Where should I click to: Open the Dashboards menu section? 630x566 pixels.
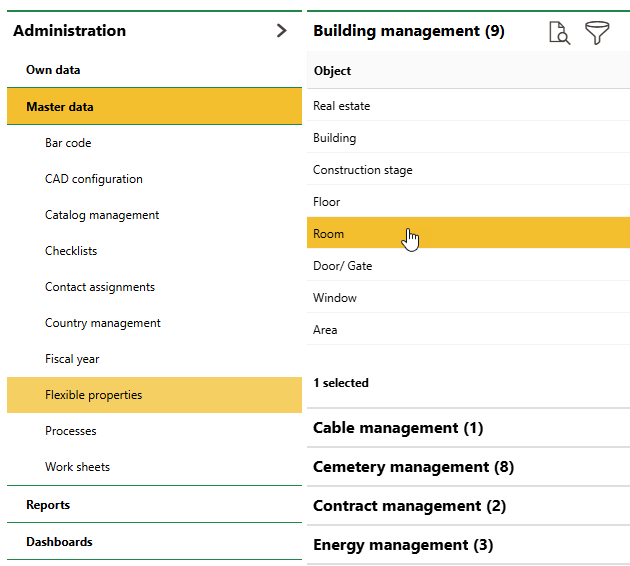(59, 542)
